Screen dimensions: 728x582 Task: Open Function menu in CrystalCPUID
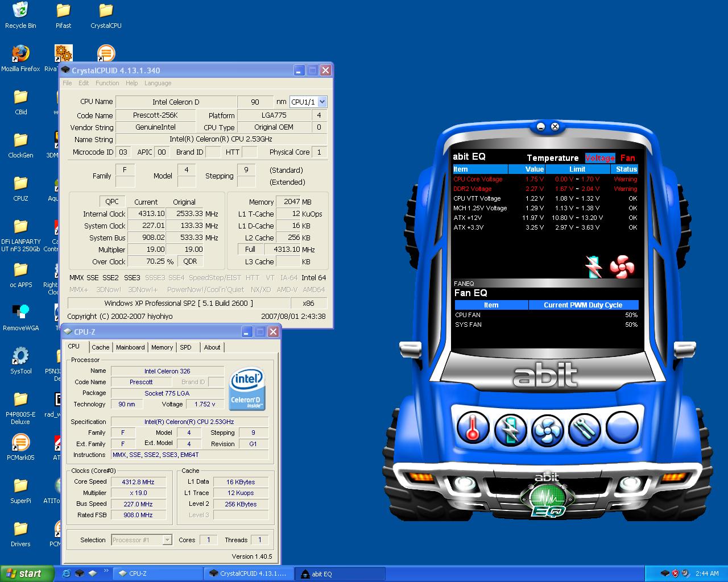click(x=107, y=83)
